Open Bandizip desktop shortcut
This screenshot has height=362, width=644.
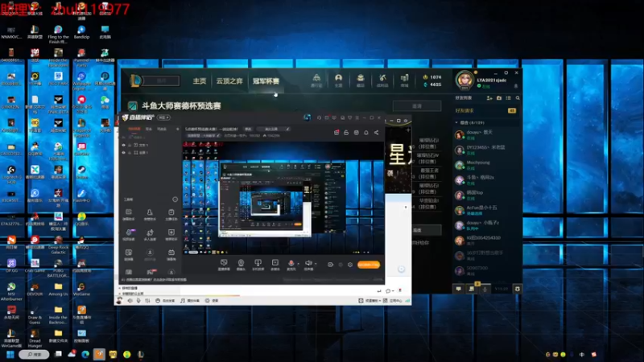point(81,32)
